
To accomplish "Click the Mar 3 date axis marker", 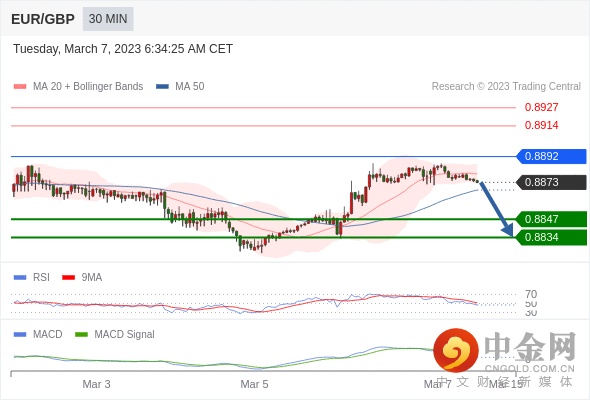I will click(96, 384).
